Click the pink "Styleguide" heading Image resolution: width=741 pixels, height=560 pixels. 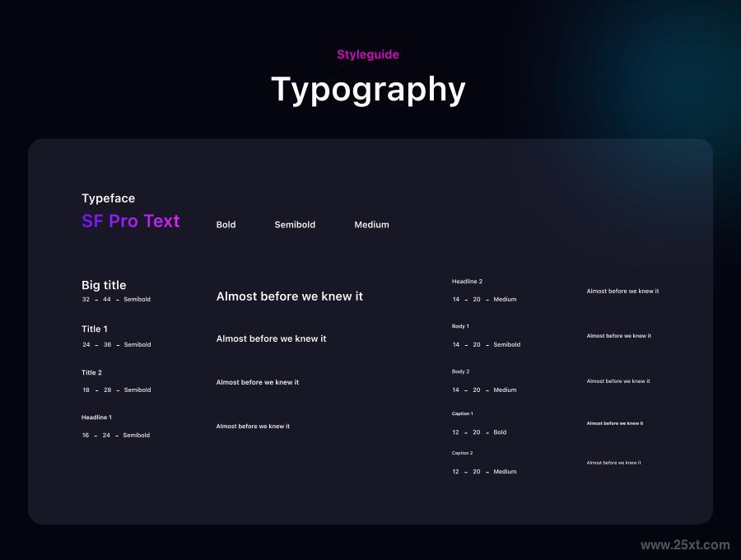368,55
